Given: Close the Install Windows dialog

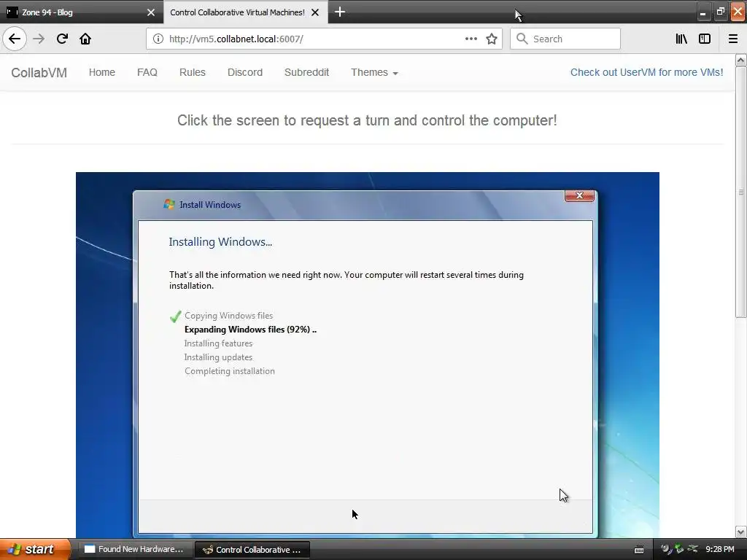Looking at the screenshot, I should coord(579,195).
